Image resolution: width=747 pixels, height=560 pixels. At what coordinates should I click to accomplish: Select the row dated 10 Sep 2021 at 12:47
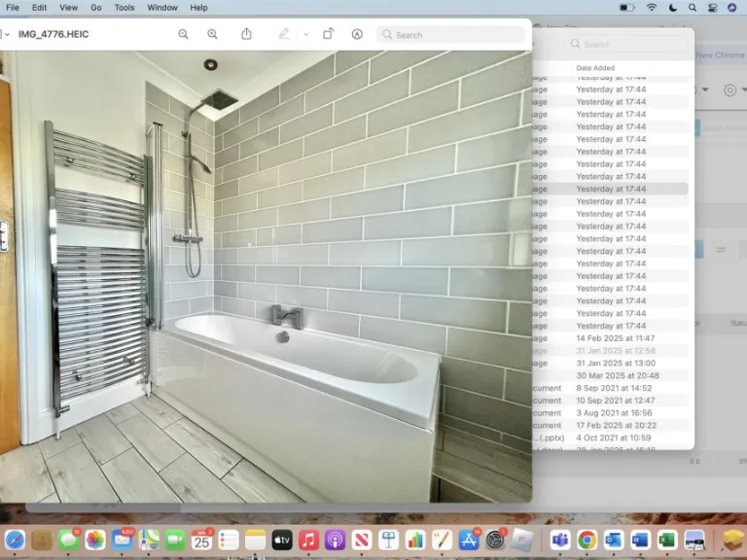point(610,401)
